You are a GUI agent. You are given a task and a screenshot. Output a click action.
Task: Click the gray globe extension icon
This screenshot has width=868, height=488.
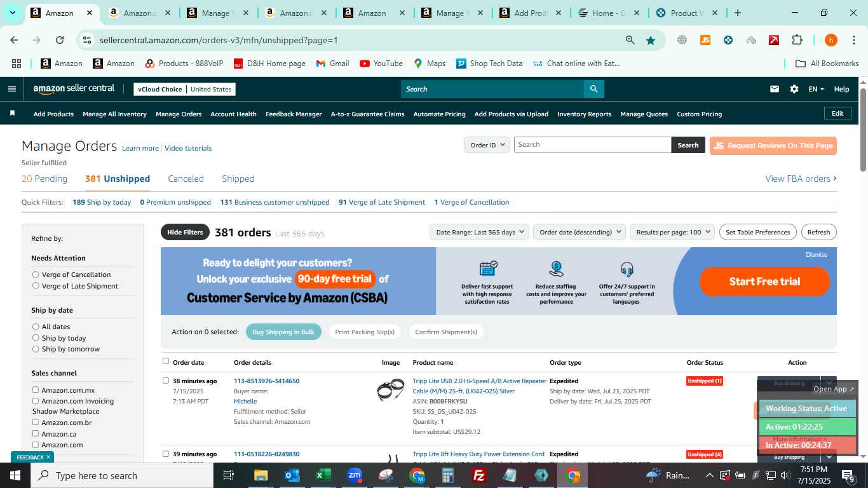[682, 40]
